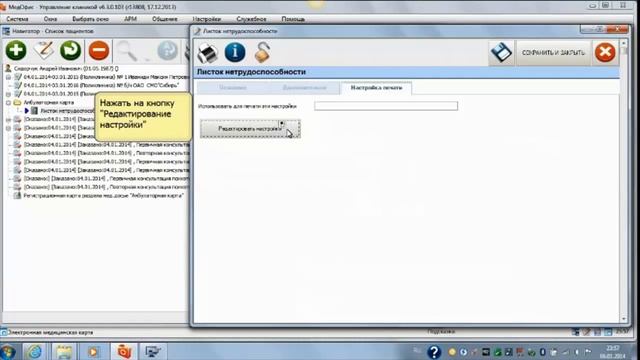640x360 pixels.
Task: Open the pencil edit icon in Navigator toolbar
Action: click(x=44, y=51)
